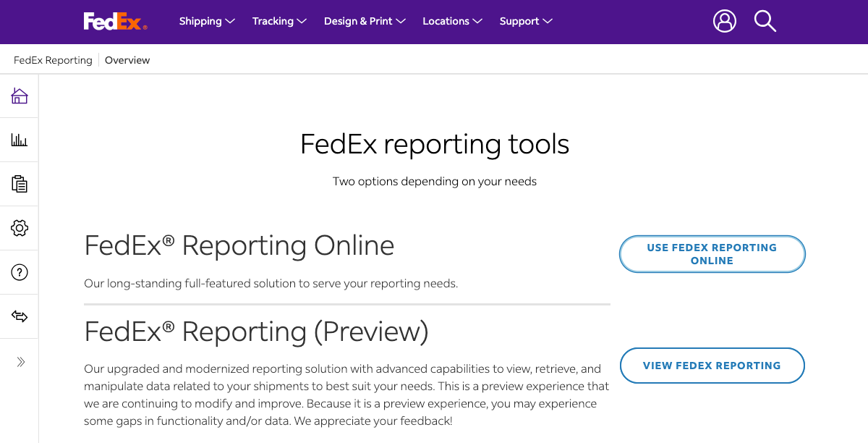Click the FedEx reporting tools title
The image size is (868, 443).
click(x=435, y=144)
